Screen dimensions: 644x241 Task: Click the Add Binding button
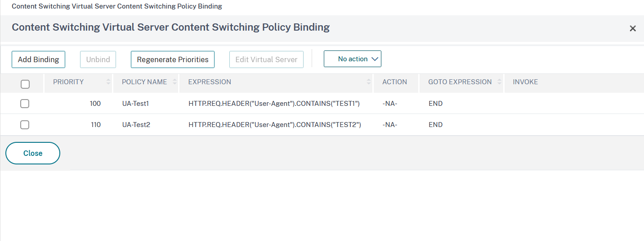point(38,59)
